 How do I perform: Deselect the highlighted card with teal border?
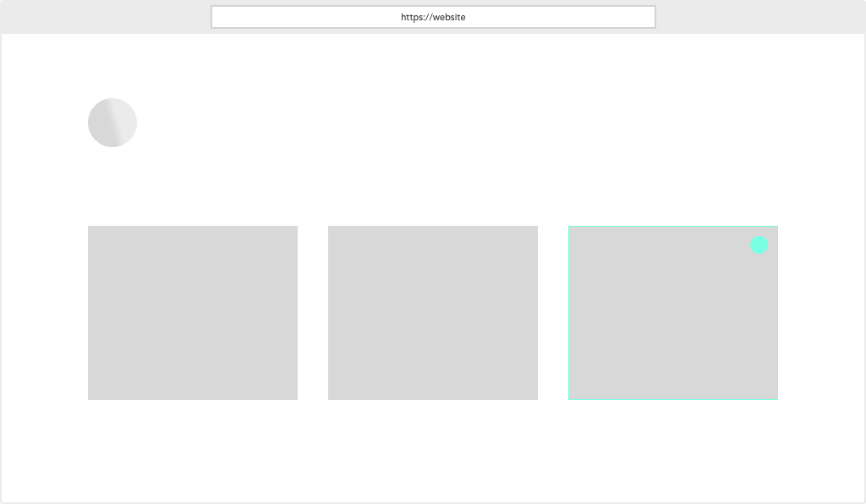click(x=673, y=312)
